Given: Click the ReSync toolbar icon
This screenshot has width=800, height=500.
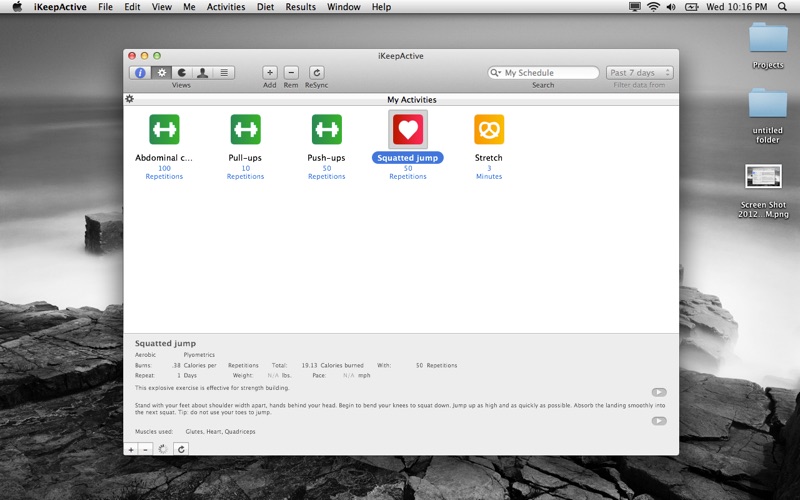Looking at the screenshot, I should (x=316, y=73).
